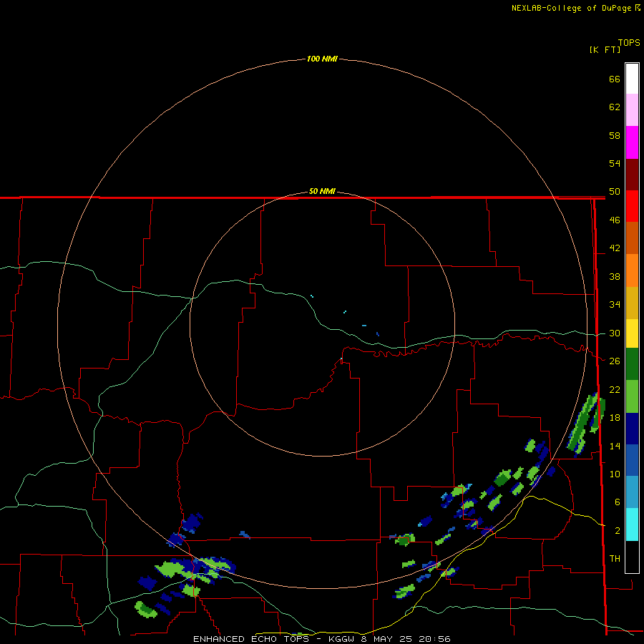This screenshot has height=644, width=644.
Task: Click the "42" scale label
Action: pyautogui.click(x=615, y=248)
